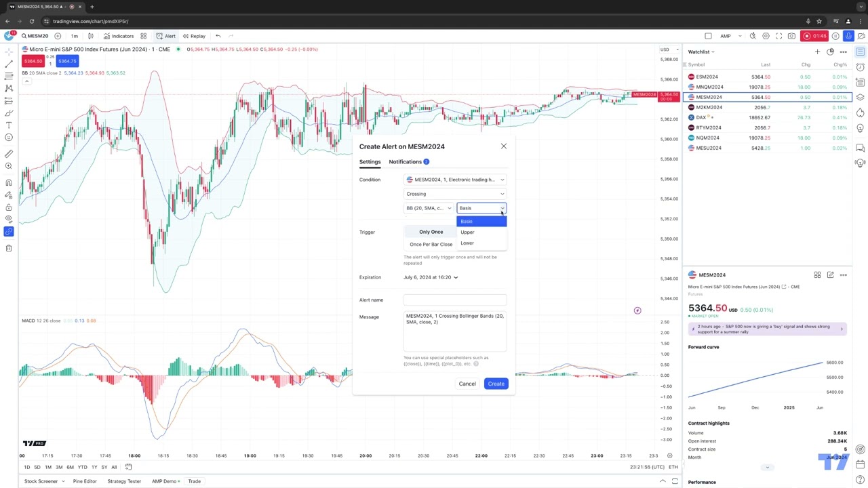
Task: Select the 1D time range
Action: click(x=27, y=467)
